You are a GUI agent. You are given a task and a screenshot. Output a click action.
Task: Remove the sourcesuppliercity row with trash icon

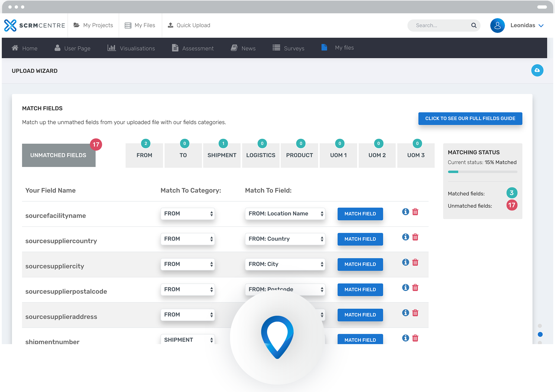415,263
